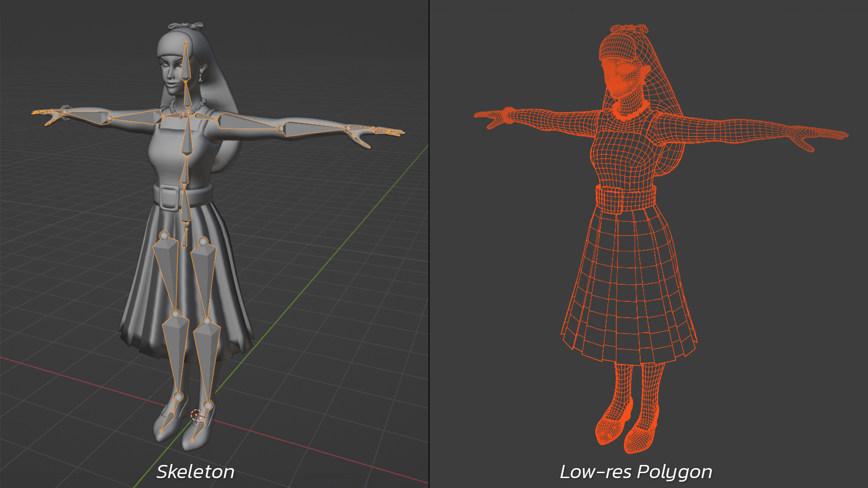868x488 pixels.
Task: Select the head bone of the armature
Action: pos(185,63)
